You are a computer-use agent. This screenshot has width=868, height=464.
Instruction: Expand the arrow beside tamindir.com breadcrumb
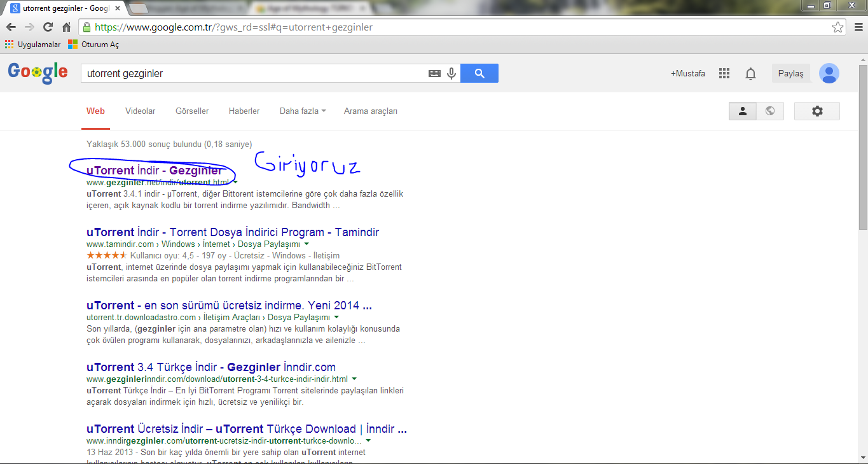(307, 244)
